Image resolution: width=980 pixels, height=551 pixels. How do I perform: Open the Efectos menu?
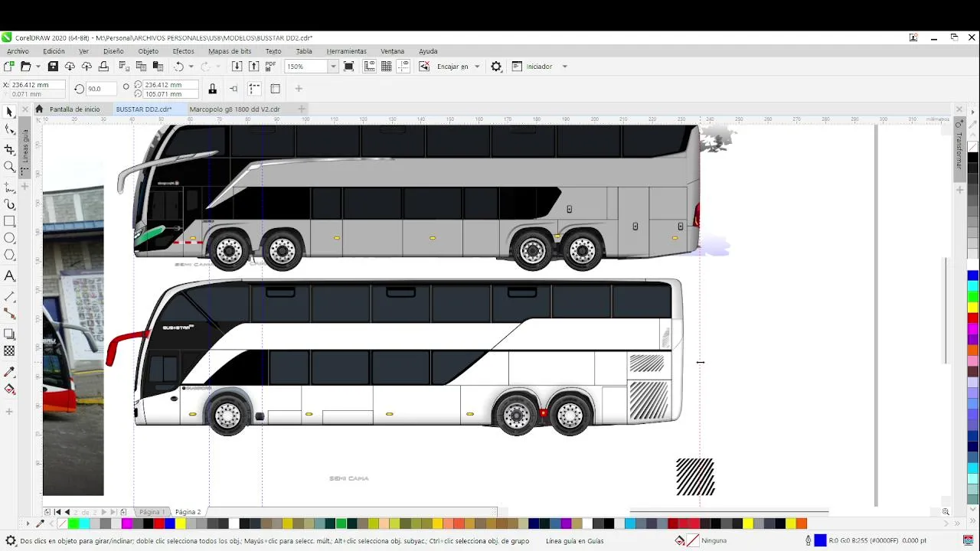tap(183, 51)
